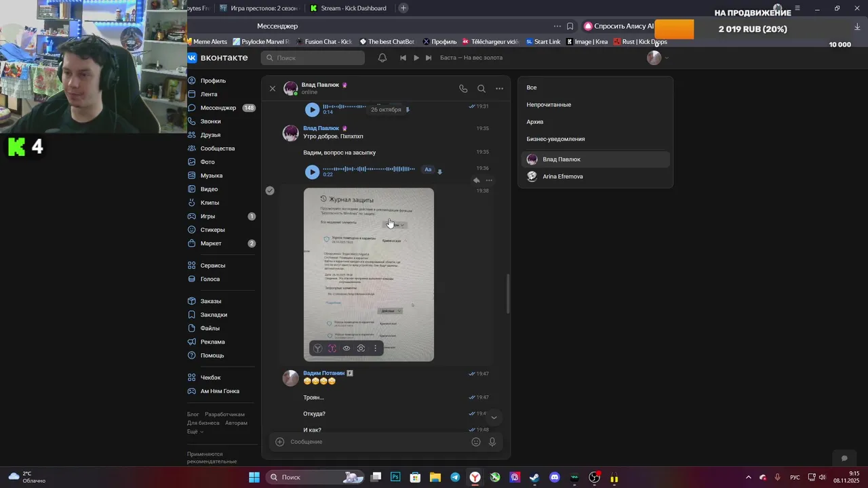This screenshot has height=488, width=868.
Task: Open Стикеры section
Action: [212, 230]
